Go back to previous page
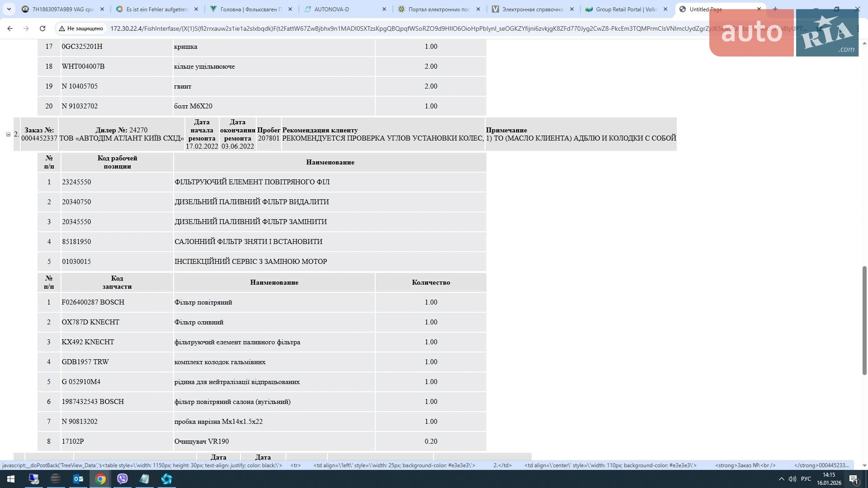 tap(10, 28)
